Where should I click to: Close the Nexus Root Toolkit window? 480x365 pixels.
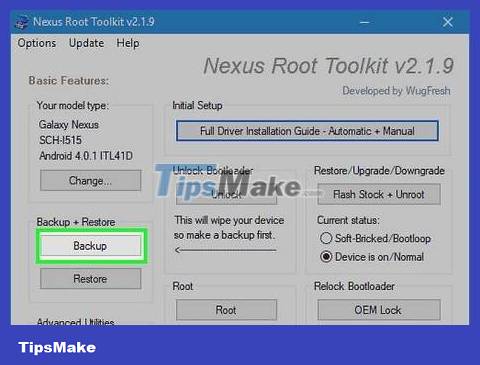coord(447,22)
